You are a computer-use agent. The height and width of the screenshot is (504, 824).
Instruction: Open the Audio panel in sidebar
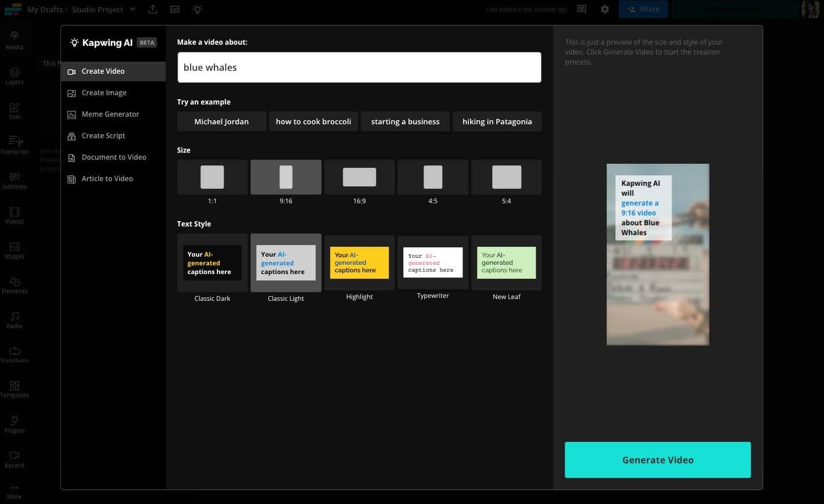(15, 319)
